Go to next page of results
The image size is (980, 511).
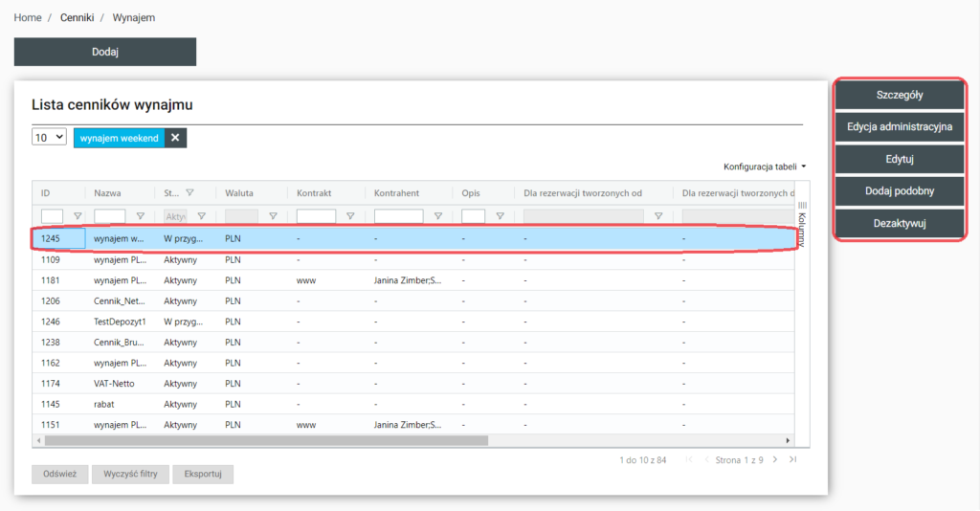775,460
